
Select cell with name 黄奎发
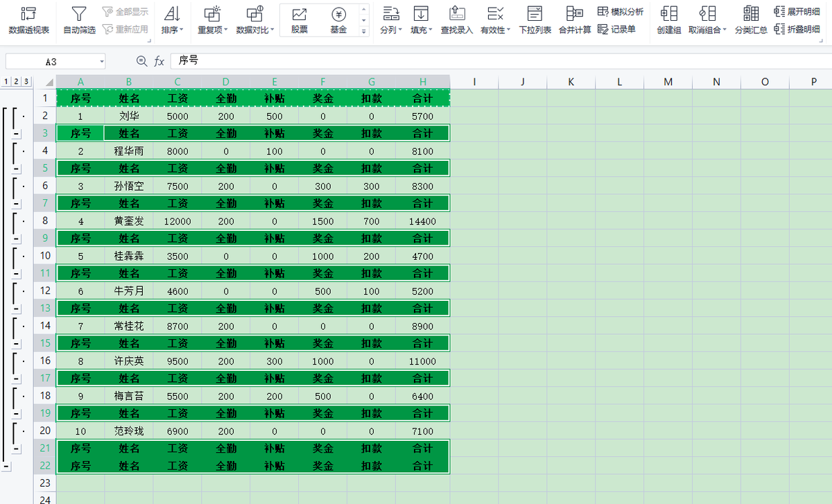click(x=129, y=221)
